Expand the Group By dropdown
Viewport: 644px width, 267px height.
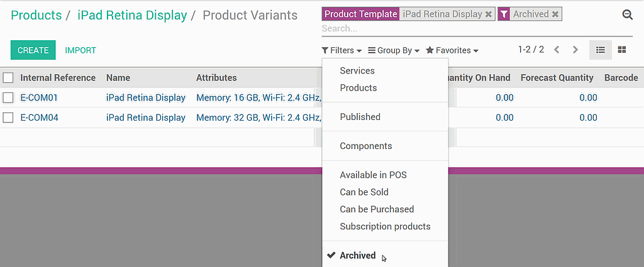coord(394,50)
